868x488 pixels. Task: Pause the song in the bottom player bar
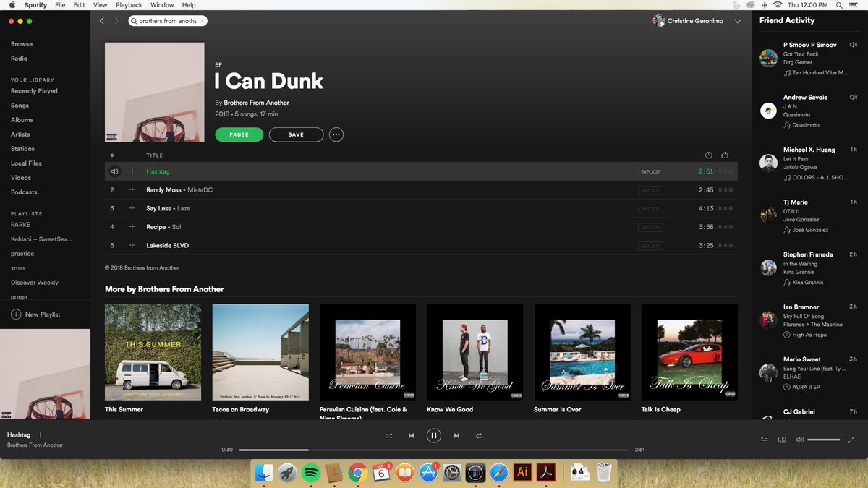pos(433,435)
